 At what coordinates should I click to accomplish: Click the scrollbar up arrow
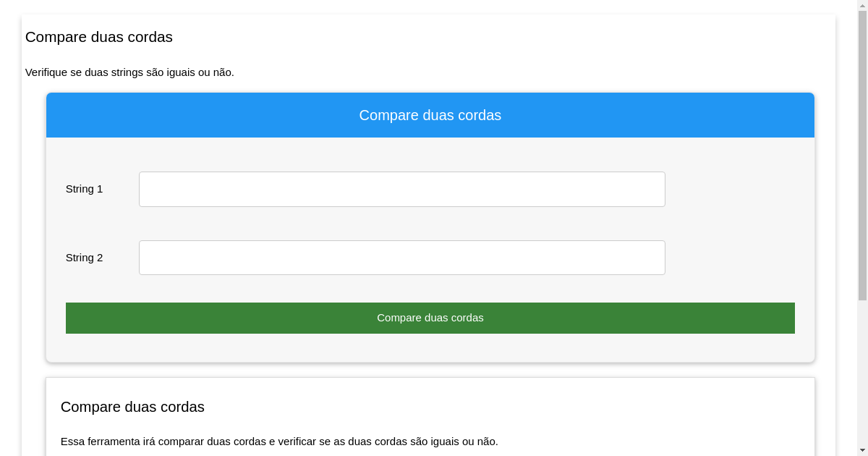coord(861,6)
